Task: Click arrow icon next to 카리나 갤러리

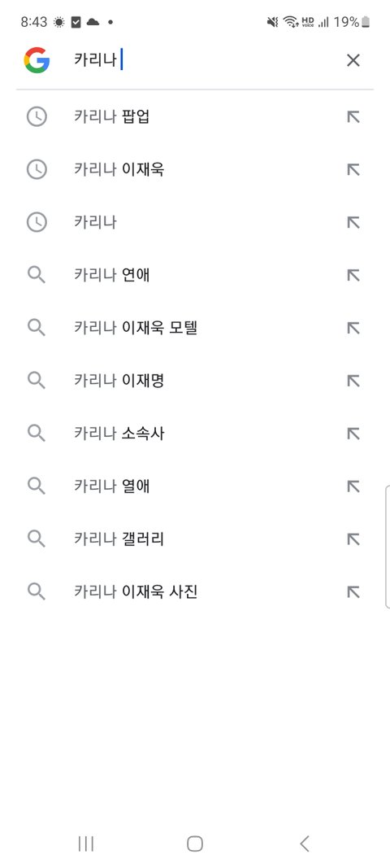Action: click(353, 539)
